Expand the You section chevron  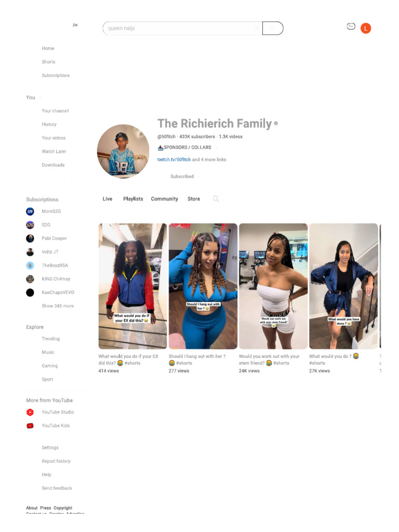point(40,98)
